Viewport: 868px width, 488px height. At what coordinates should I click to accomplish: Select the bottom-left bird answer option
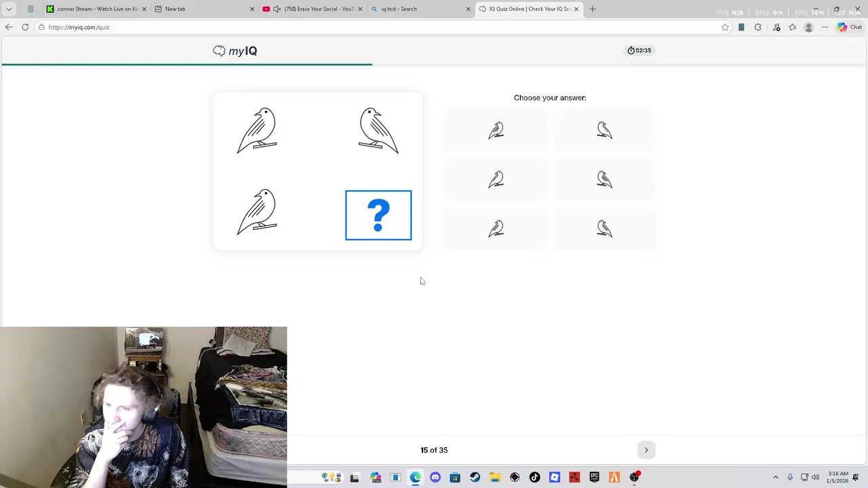point(496,228)
